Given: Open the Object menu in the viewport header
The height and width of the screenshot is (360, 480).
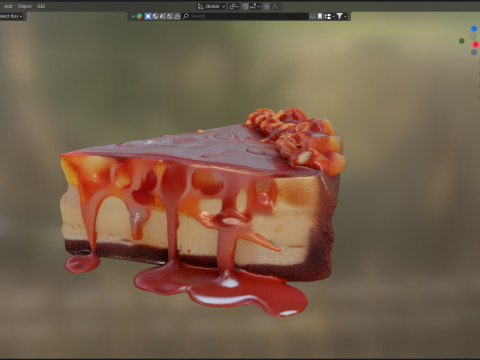Looking at the screenshot, I should coord(25,6).
